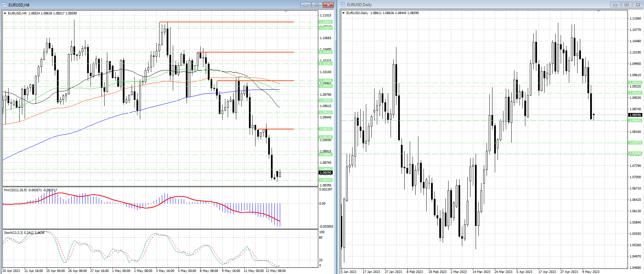Viewport: 644px width, 274px height.
Task: Click the 1.08590 price tag on Daily scale
Action: pos(635,115)
